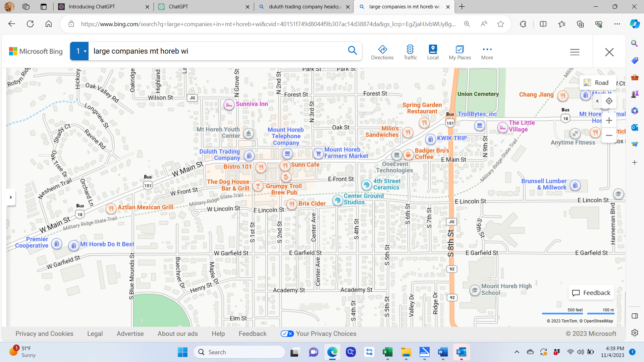Open the Local search icon

(x=433, y=52)
